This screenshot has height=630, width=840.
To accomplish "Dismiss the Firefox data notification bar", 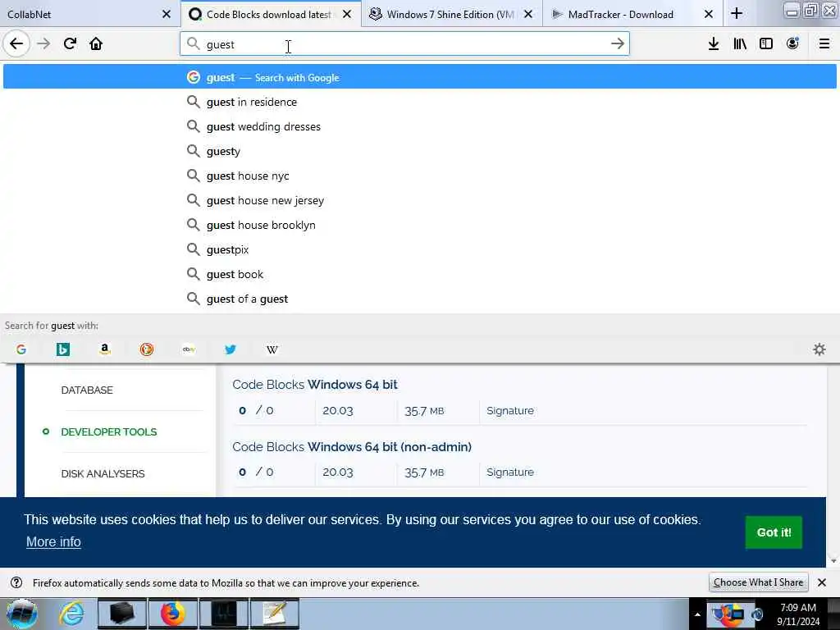I will pyautogui.click(x=822, y=582).
